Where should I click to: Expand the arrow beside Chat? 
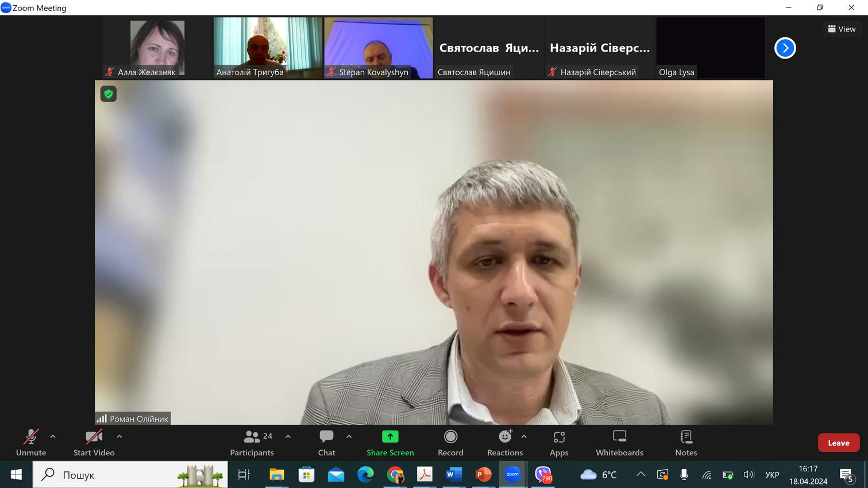tap(349, 436)
